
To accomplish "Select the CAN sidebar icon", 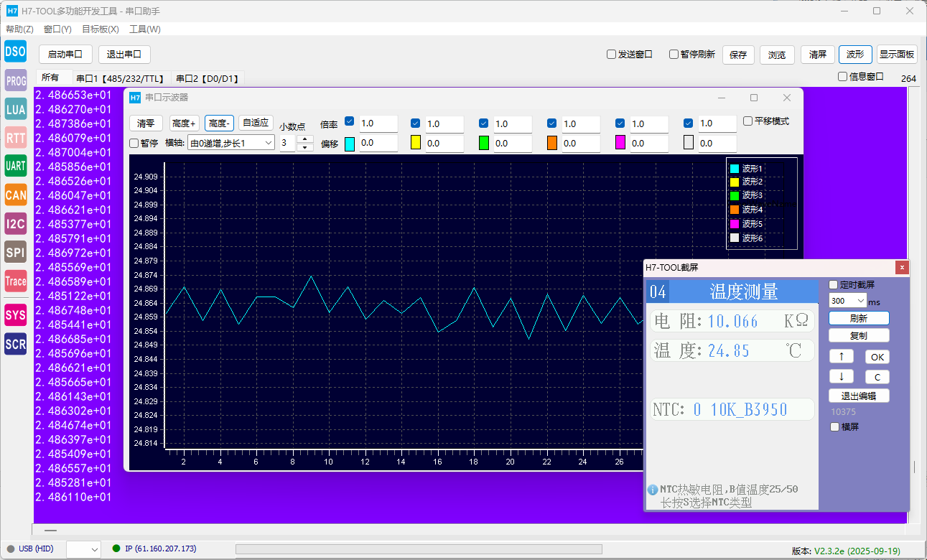I will 15,195.
